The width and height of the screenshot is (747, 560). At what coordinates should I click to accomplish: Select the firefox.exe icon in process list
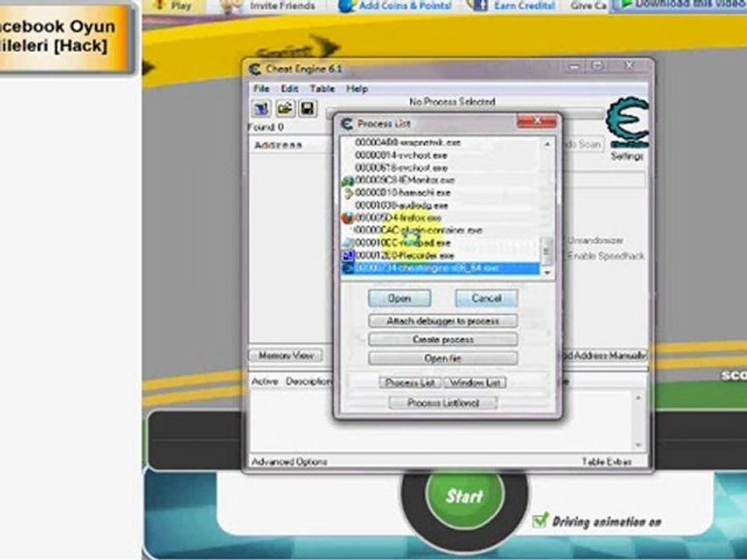click(348, 218)
